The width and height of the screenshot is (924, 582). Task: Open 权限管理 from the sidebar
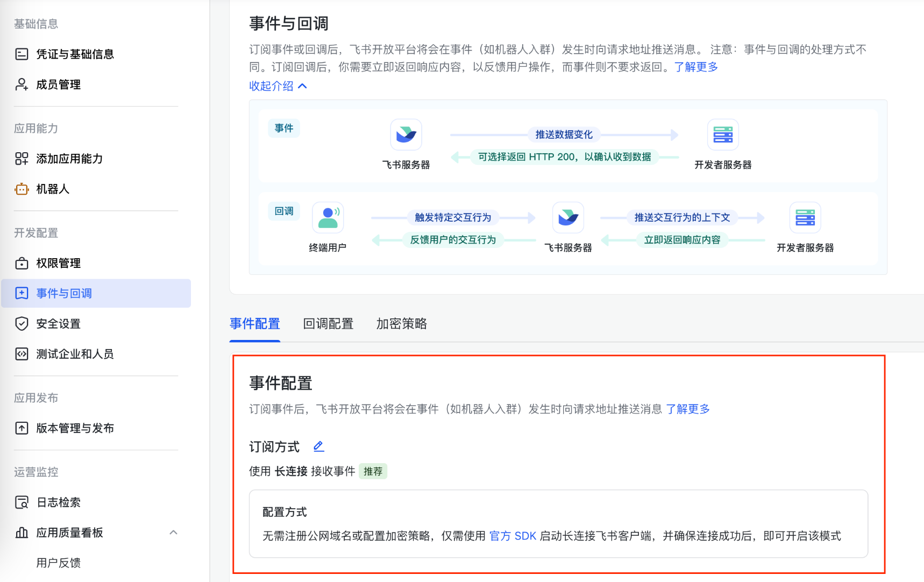click(x=22, y=263)
